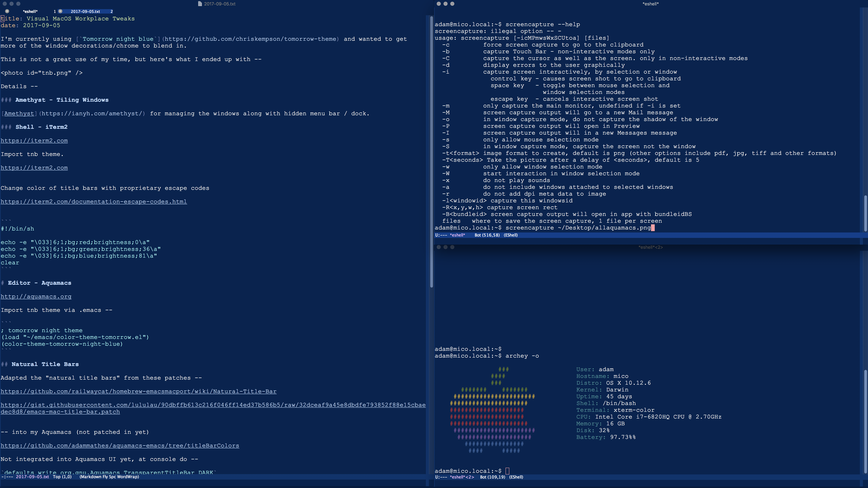Click the 'CPU: Intel Core i7-6820HQ' line
The width and height of the screenshot is (868, 488).
click(649, 417)
